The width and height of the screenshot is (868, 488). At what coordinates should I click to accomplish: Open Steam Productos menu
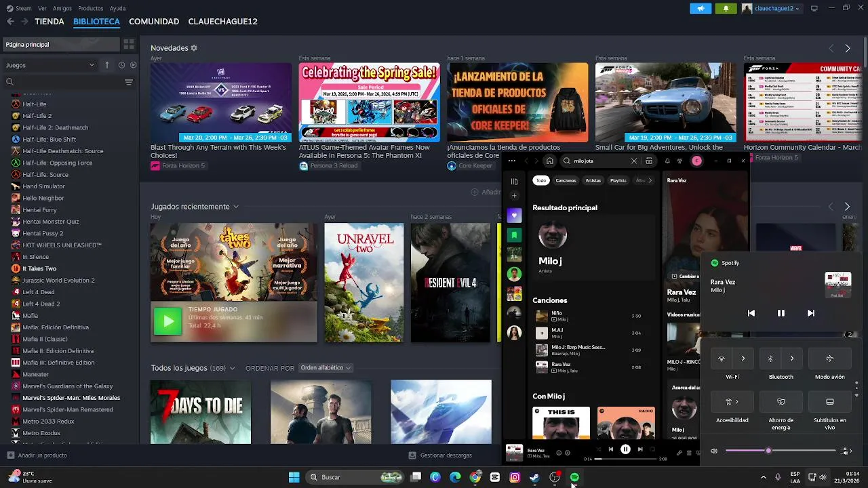coord(91,8)
